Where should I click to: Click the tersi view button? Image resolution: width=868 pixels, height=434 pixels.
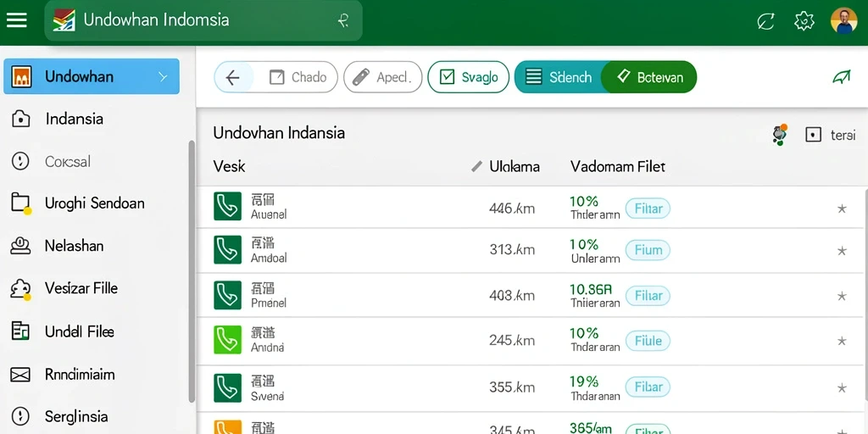coord(831,135)
